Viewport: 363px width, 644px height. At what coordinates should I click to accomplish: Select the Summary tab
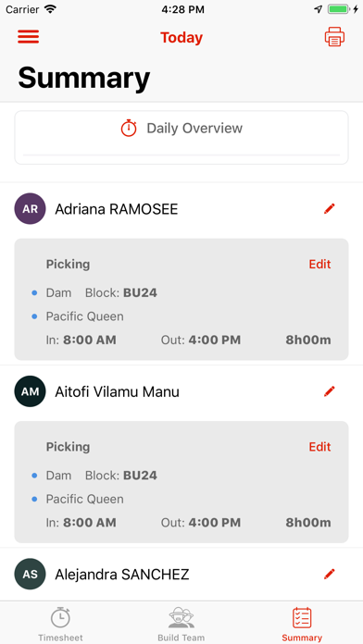click(302, 624)
